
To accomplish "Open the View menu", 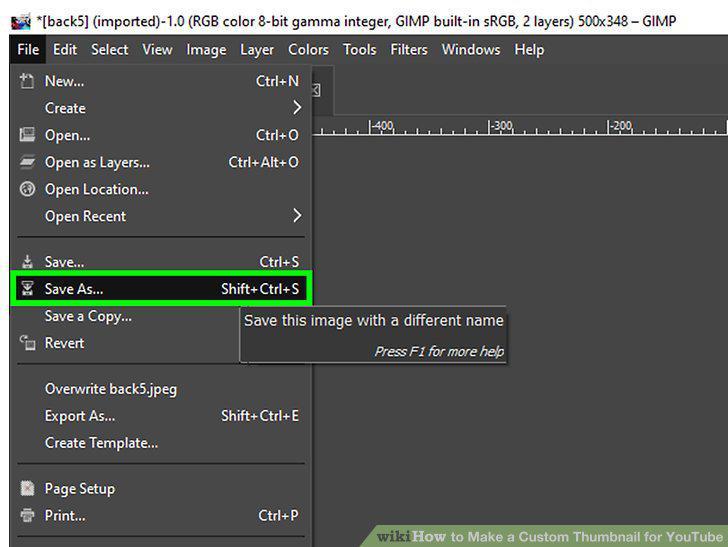I will (157, 49).
